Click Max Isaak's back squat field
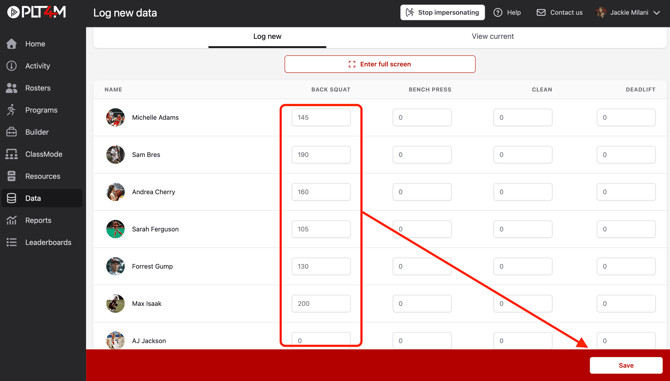 [x=321, y=303]
